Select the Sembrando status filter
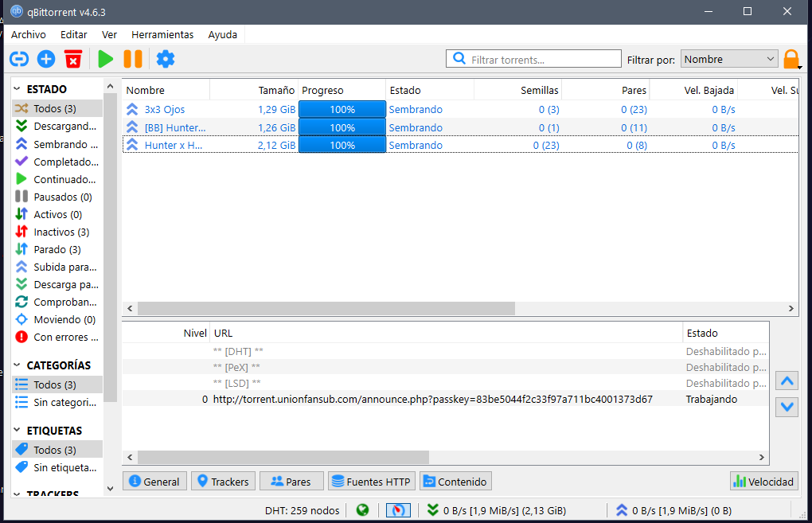812x523 pixels. (57, 144)
